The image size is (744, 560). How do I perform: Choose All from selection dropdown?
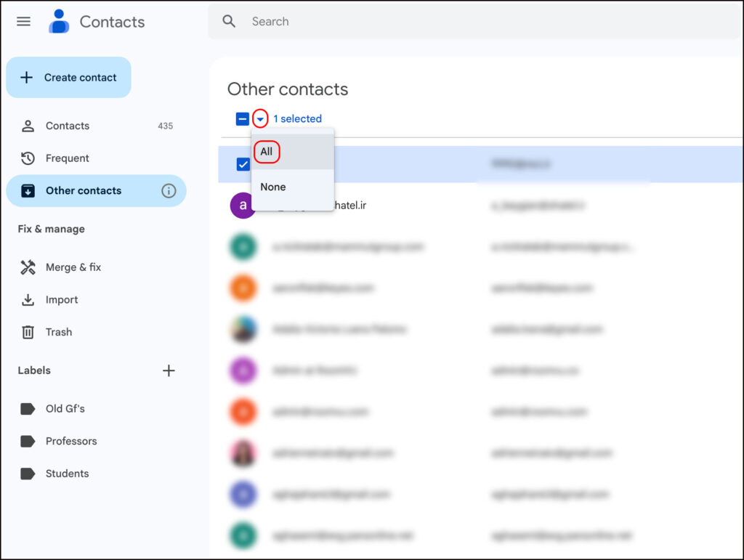pyautogui.click(x=267, y=152)
